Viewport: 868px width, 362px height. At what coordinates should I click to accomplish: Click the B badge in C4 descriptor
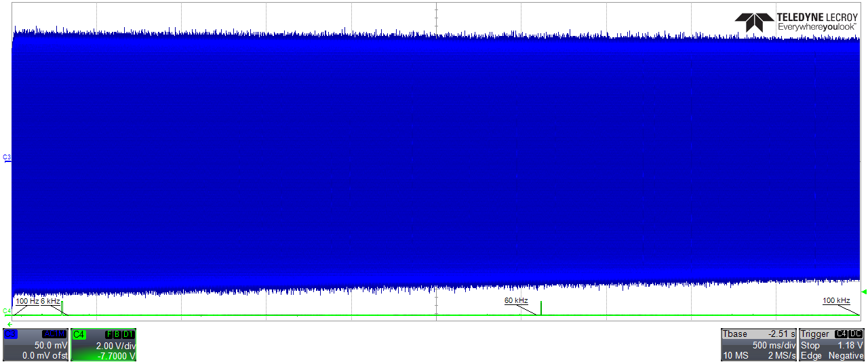click(x=117, y=334)
